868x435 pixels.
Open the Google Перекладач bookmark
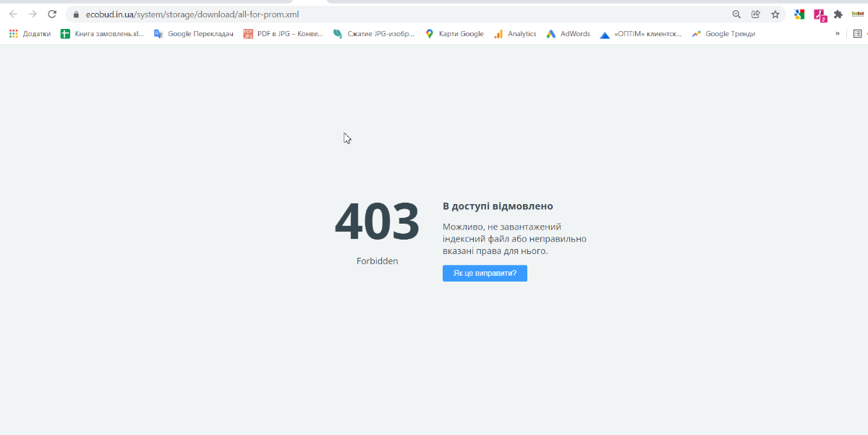point(193,33)
